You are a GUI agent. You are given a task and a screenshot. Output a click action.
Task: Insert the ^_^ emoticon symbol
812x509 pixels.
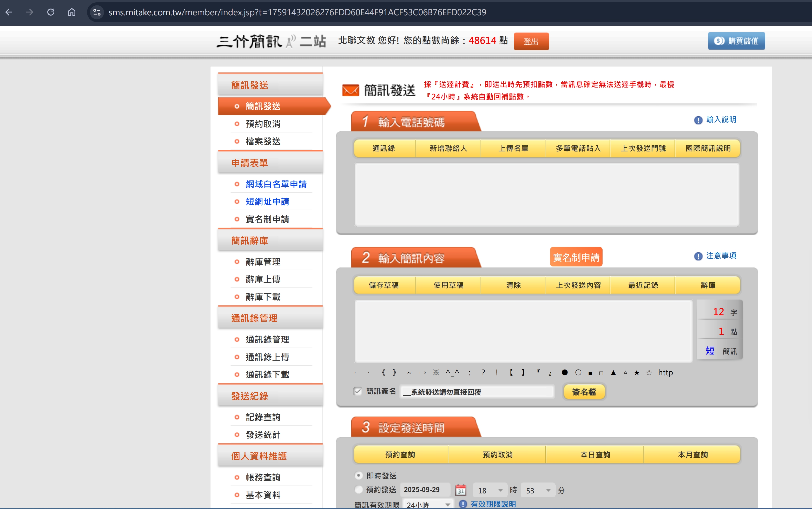tap(452, 372)
